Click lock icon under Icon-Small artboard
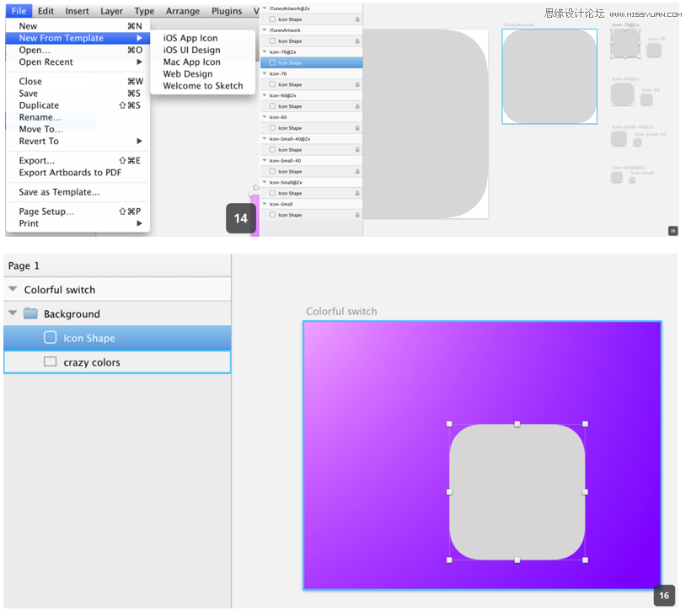The width and height of the screenshot is (691, 616). click(357, 215)
